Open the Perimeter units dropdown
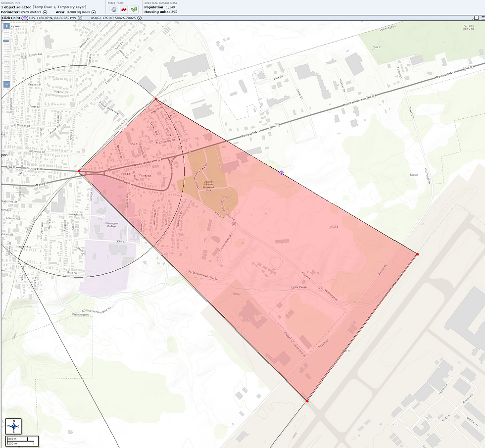The image size is (485, 448). tap(45, 12)
